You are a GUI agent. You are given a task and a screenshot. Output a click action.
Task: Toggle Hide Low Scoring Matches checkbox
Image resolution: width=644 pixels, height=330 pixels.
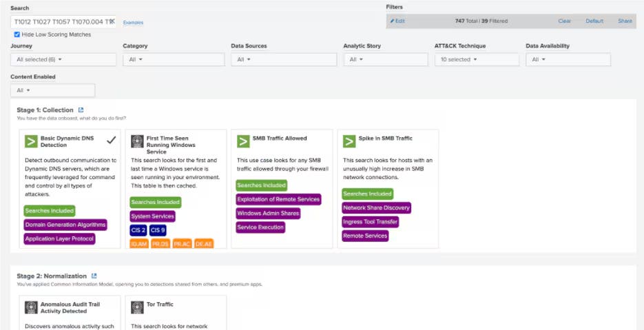click(17, 34)
